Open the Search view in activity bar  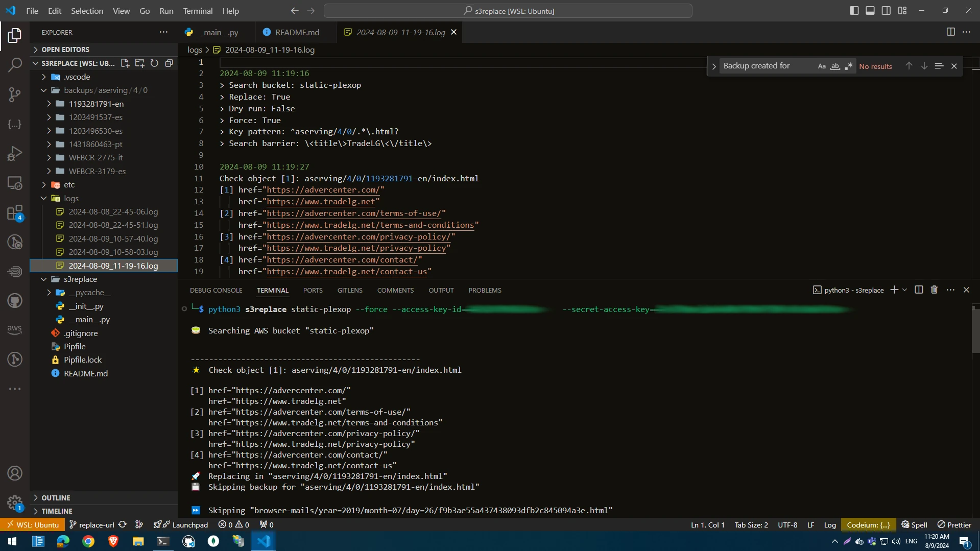(x=15, y=65)
